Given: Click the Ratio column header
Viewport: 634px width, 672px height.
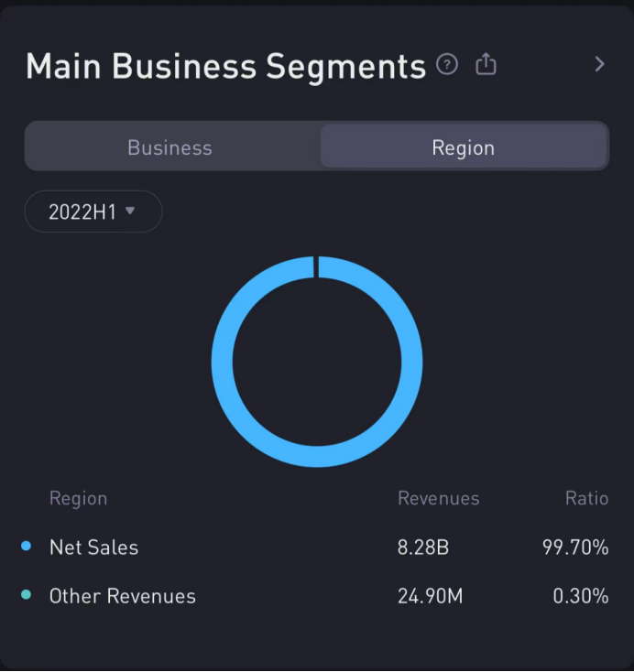Looking at the screenshot, I should [x=586, y=498].
